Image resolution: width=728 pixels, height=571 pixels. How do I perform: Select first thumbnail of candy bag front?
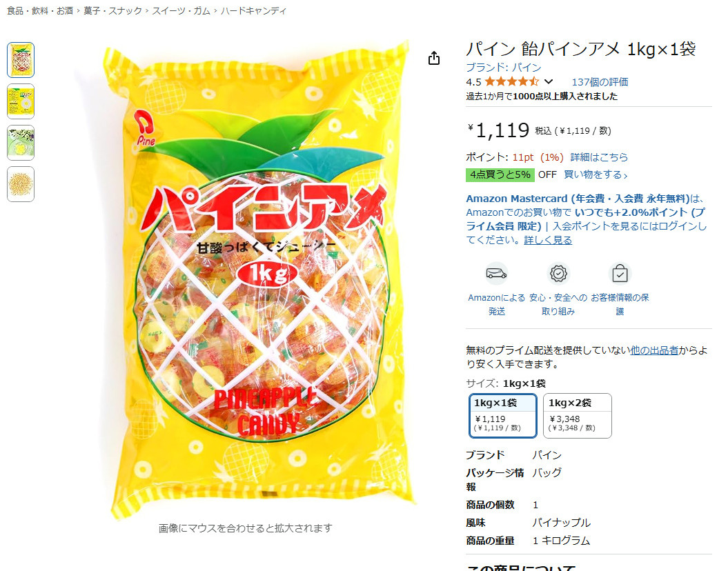(21, 60)
